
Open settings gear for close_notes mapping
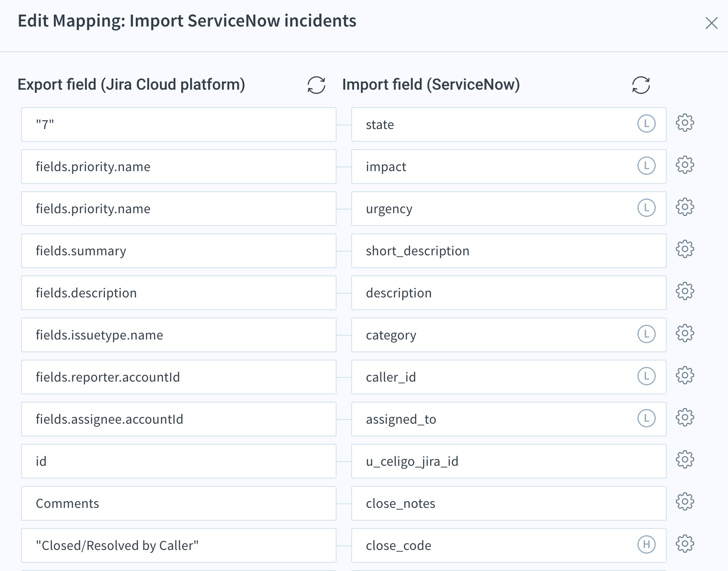coord(685,501)
